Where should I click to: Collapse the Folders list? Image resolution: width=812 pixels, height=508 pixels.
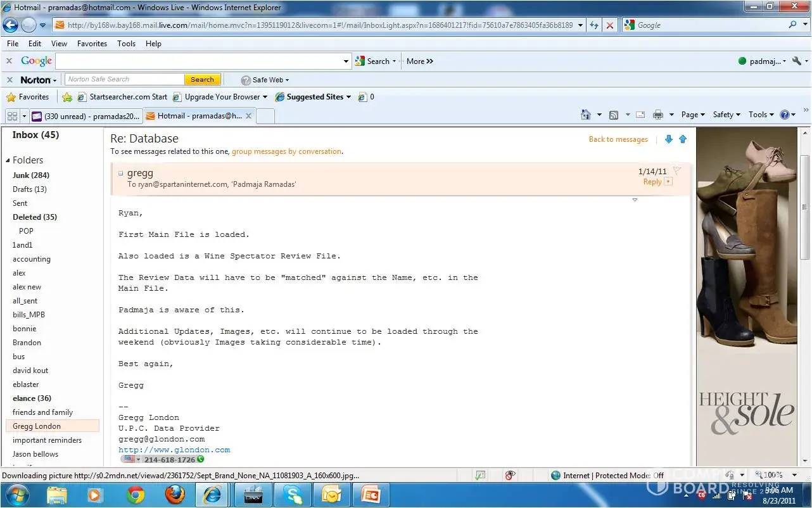coord(8,160)
